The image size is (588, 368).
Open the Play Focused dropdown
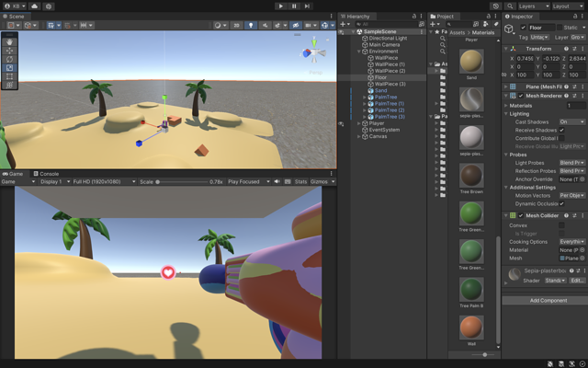tap(249, 181)
